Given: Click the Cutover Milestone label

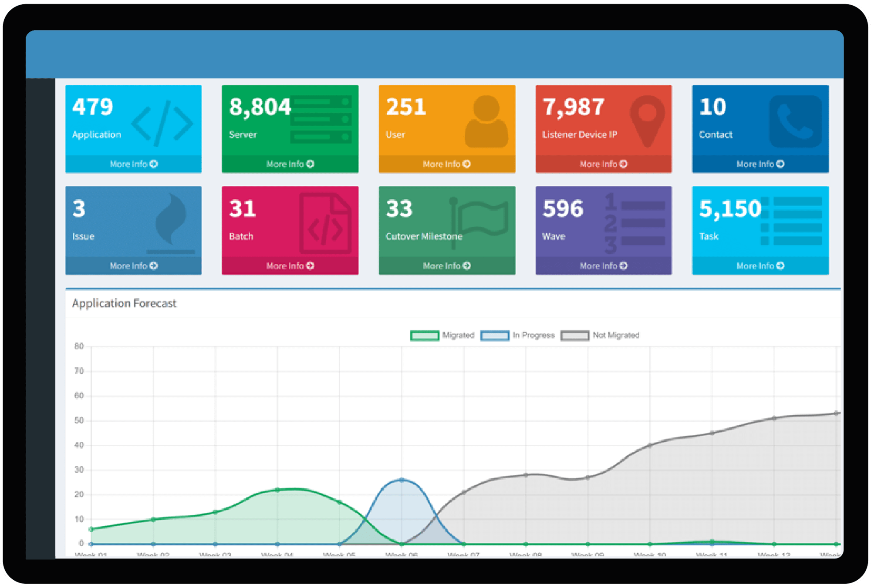Looking at the screenshot, I should click(x=424, y=236).
